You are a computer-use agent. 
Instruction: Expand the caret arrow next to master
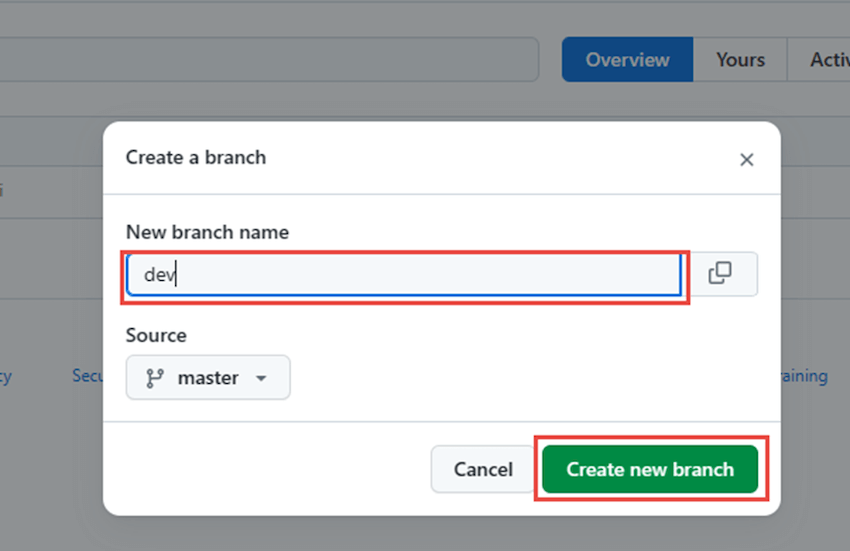point(261,379)
